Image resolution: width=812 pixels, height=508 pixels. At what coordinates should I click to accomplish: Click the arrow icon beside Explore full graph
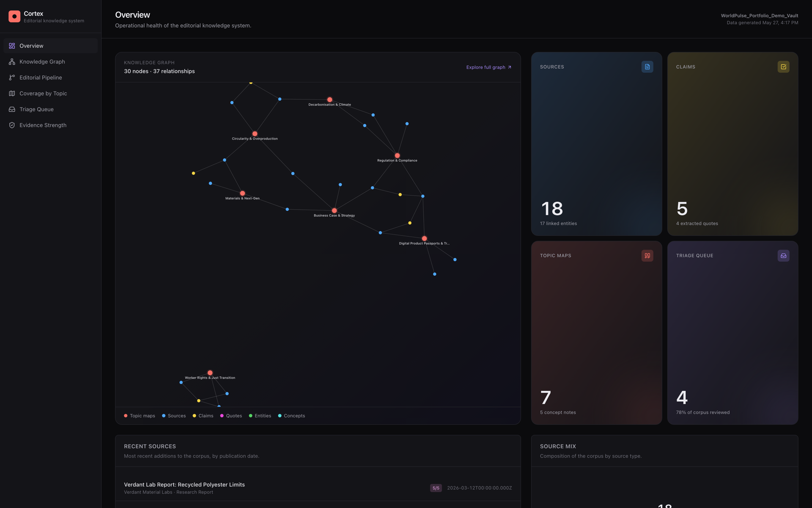(510, 67)
